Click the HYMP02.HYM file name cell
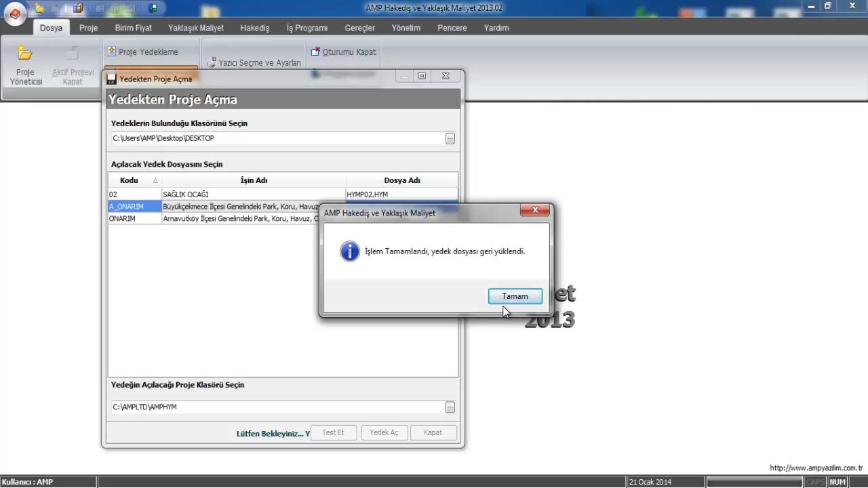 tap(402, 195)
